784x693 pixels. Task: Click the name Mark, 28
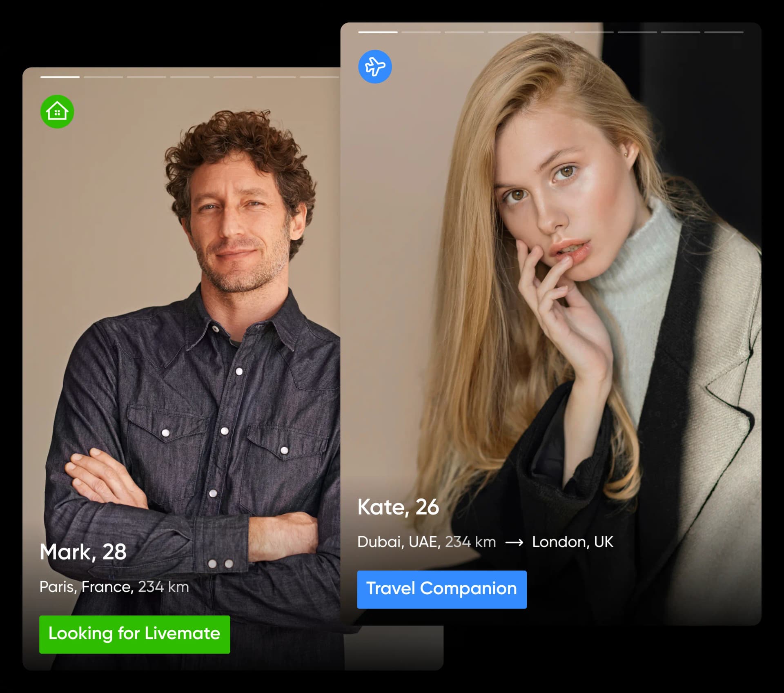click(x=83, y=552)
